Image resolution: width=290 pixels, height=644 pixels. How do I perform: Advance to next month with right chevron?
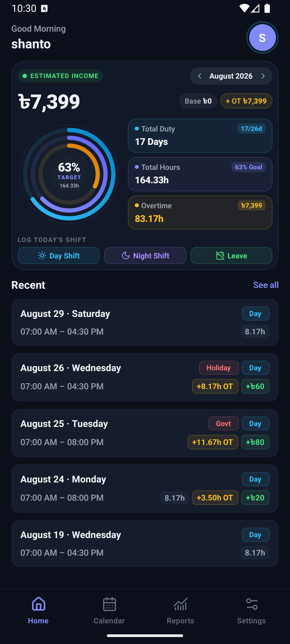coord(263,76)
